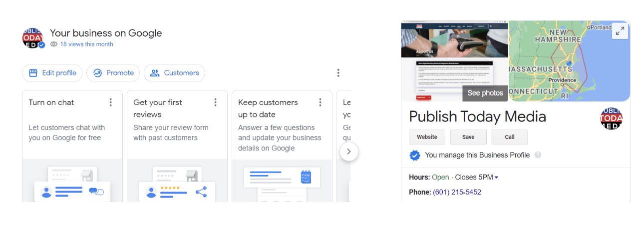Viewport: 644px width, 229px height.
Task: Click the Publish Today Media logo beside the heading
Action: 33,38
